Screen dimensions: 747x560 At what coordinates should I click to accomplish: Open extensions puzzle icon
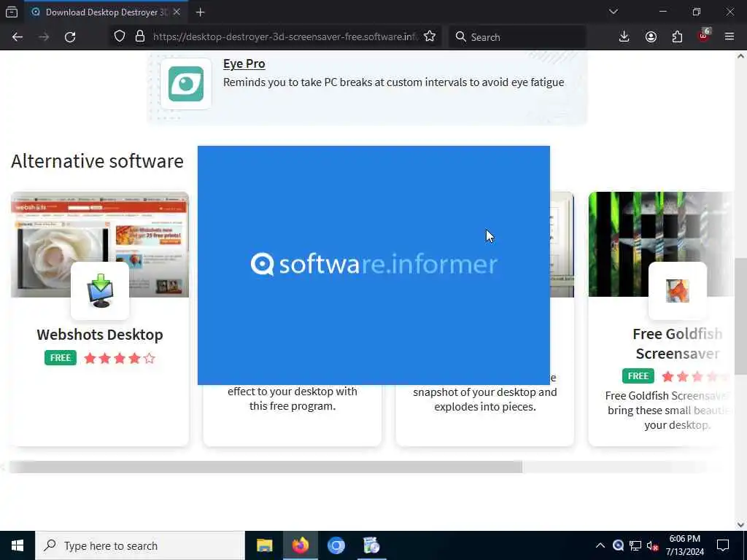(x=677, y=36)
